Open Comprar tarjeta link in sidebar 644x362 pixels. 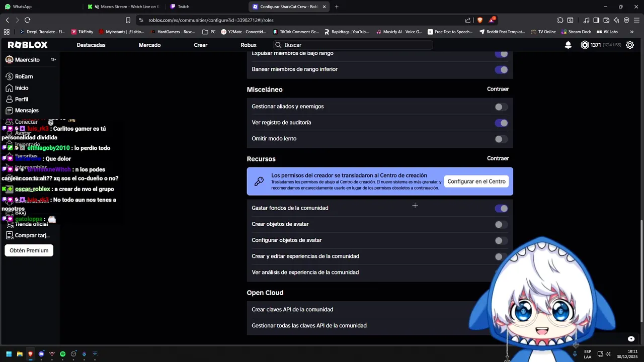(28, 235)
